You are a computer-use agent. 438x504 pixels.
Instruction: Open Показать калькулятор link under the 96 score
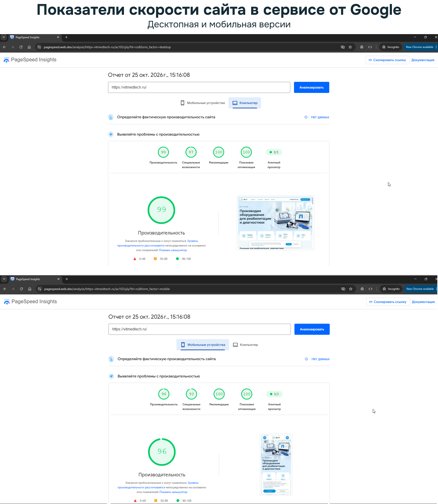pyautogui.click(x=173, y=492)
